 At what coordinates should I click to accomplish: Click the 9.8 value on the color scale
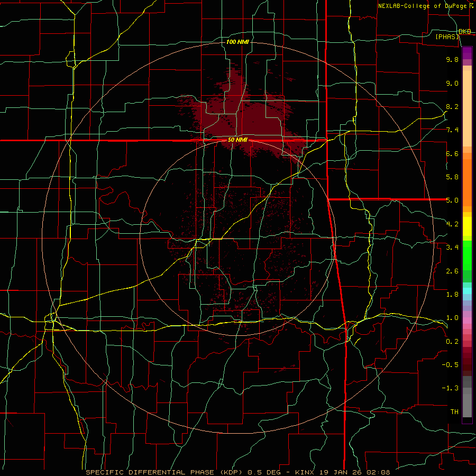[x=452, y=59]
